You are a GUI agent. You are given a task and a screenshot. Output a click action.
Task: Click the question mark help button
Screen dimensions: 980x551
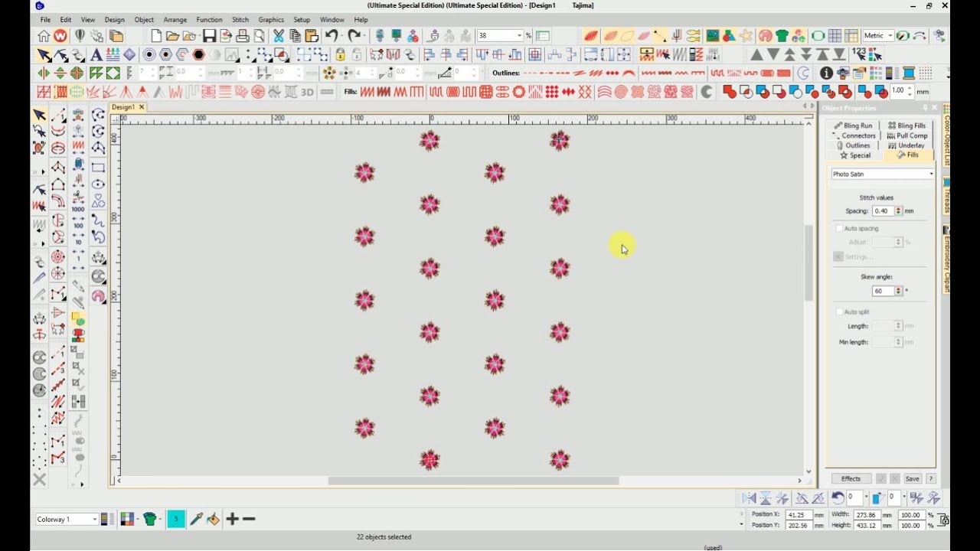[x=931, y=479]
